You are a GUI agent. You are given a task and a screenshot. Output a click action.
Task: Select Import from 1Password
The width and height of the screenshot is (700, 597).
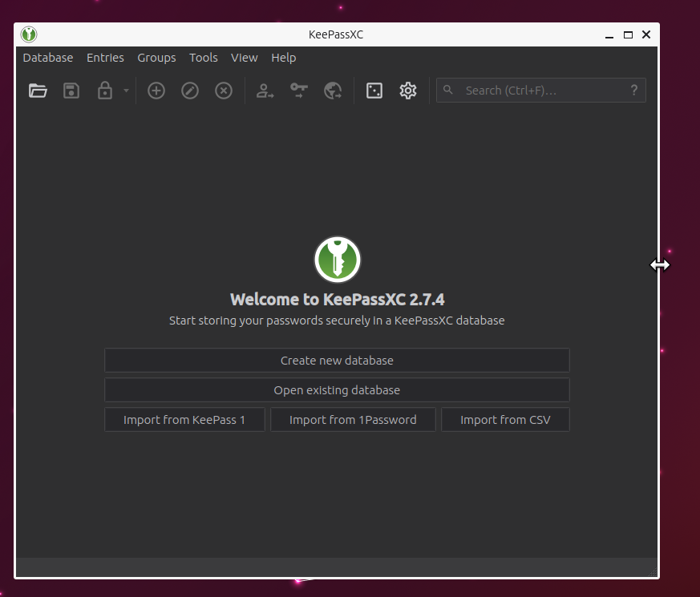click(353, 419)
